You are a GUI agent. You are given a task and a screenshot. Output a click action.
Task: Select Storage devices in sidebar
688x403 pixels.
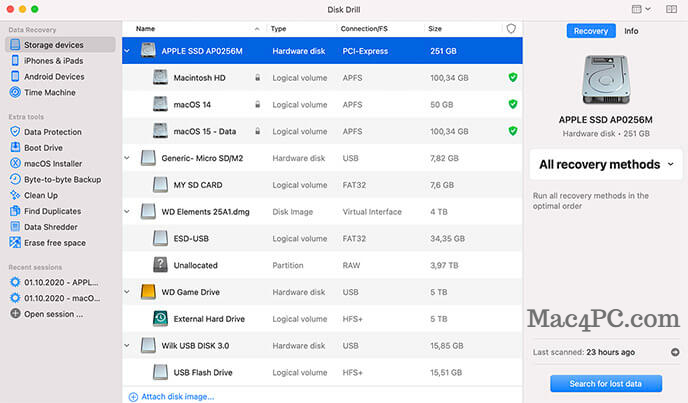(60, 45)
